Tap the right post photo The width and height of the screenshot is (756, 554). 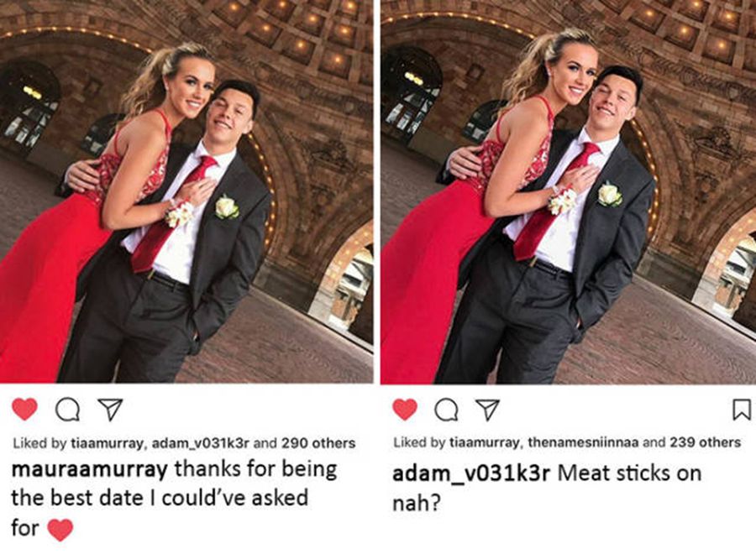(x=568, y=191)
